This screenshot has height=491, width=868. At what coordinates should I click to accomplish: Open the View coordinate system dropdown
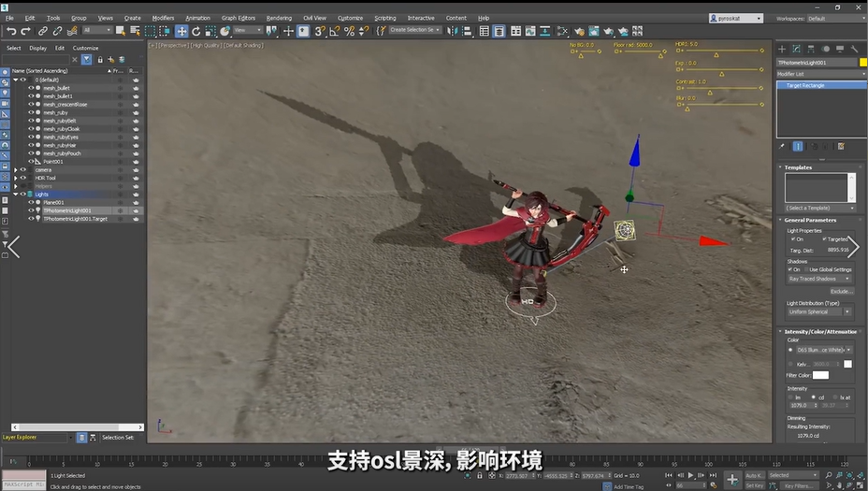coord(248,30)
